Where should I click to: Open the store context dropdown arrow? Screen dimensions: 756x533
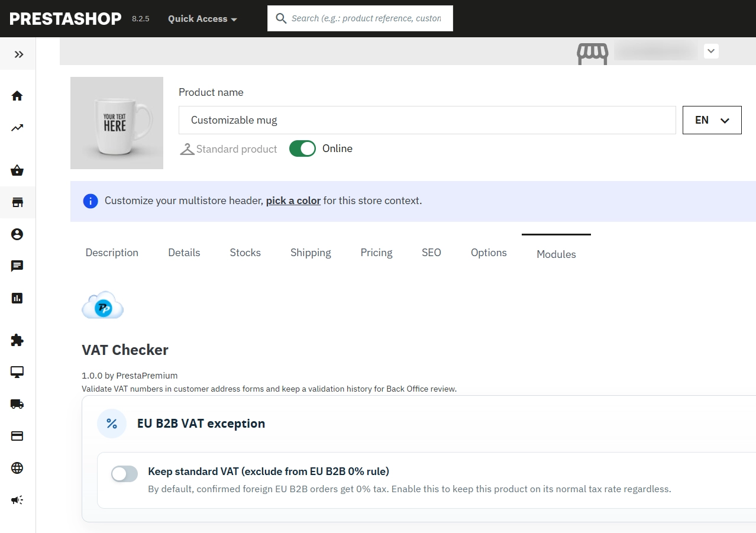click(x=712, y=51)
